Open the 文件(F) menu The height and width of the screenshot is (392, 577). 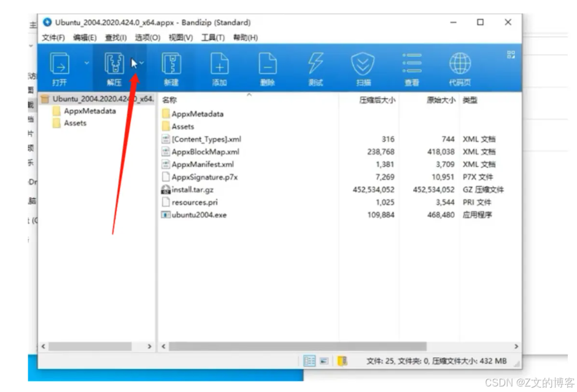point(53,37)
